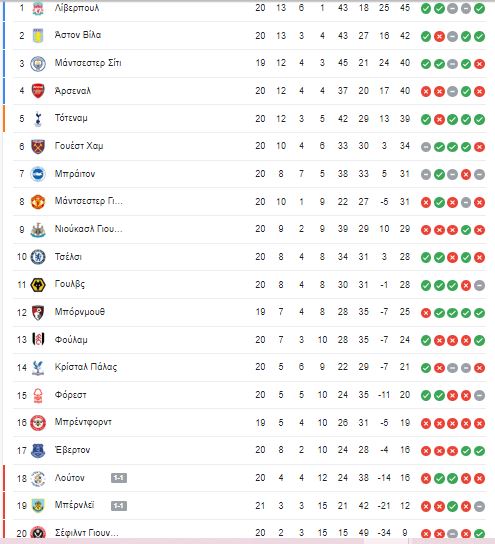This screenshot has width=495, height=544.
Task: Select the Chelsea club badge
Action: (x=38, y=257)
